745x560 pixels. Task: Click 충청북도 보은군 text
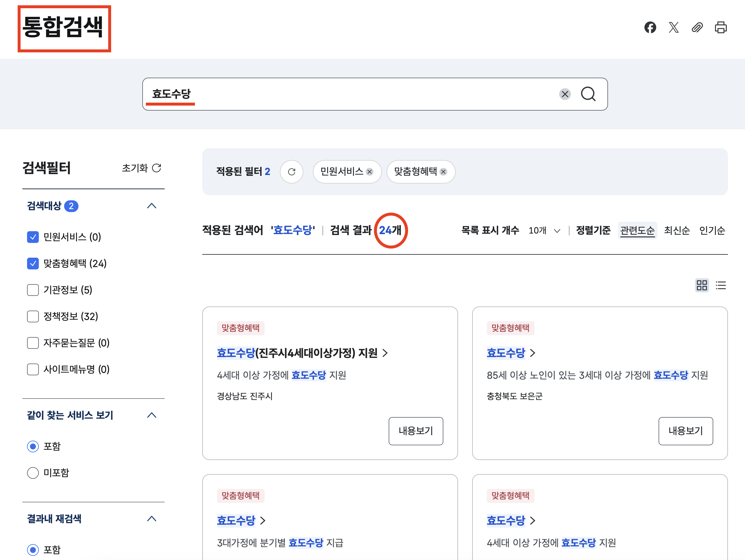pyautogui.click(x=514, y=396)
